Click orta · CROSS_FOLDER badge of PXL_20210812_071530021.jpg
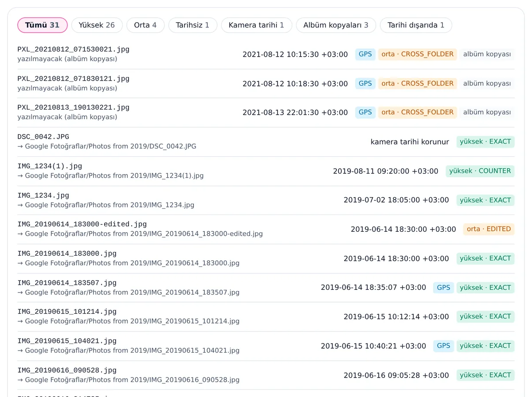Viewport: 532px width, 397px height. 418,54
